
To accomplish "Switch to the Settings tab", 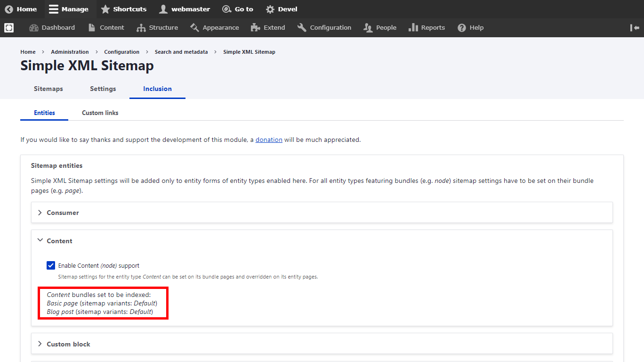I will tap(103, 89).
